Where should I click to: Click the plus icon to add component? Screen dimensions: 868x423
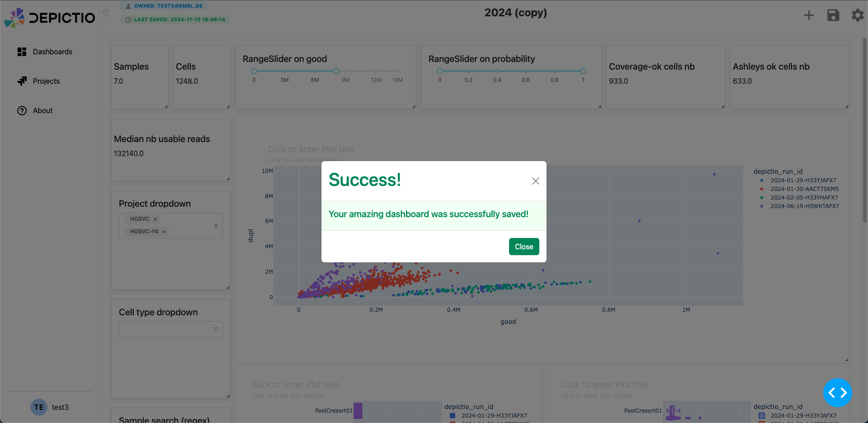pos(809,15)
